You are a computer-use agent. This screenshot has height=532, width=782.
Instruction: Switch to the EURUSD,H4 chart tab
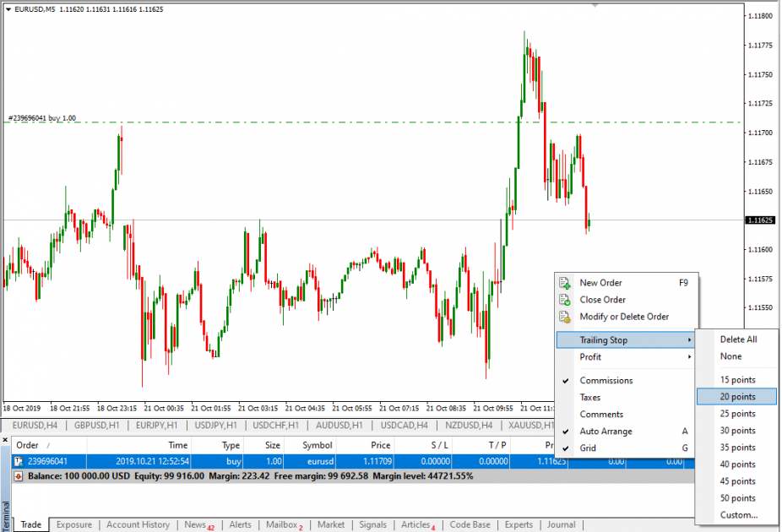(x=35, y=426)
